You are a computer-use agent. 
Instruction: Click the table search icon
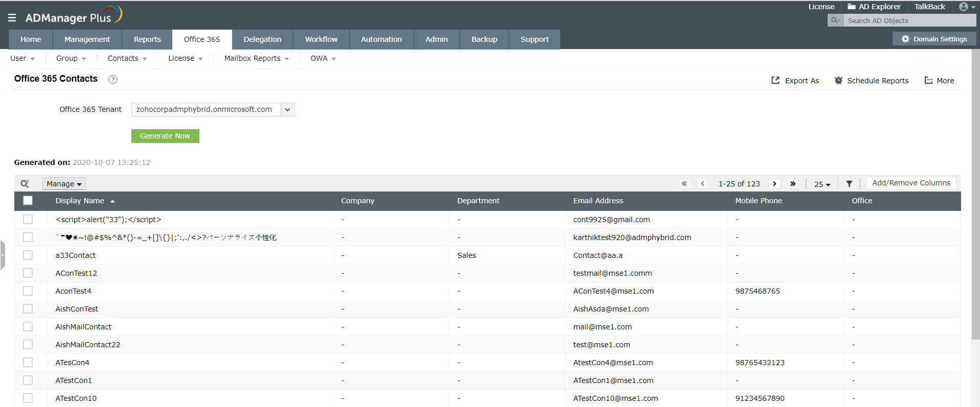coord(25,184)
